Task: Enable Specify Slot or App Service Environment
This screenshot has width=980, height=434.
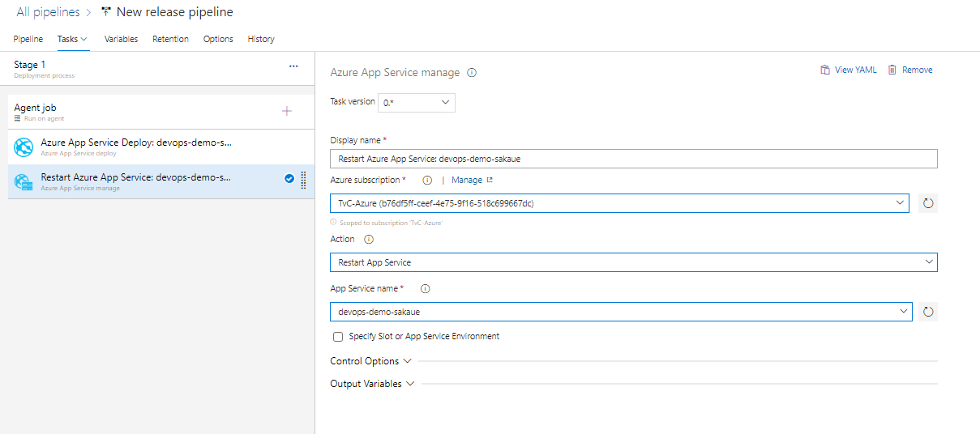Action: (x=338, y=337)
